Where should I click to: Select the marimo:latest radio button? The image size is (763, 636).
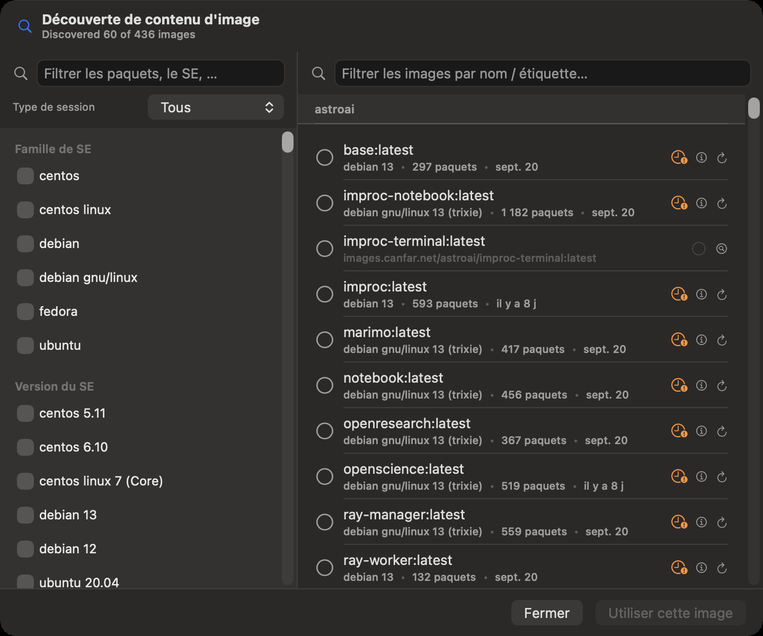[x=325, y=340]
